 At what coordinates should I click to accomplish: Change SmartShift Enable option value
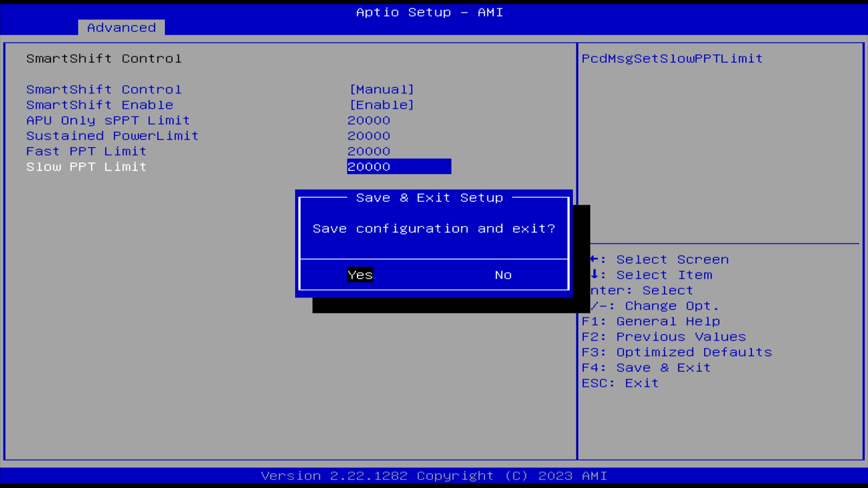click(x=382, y=105)
